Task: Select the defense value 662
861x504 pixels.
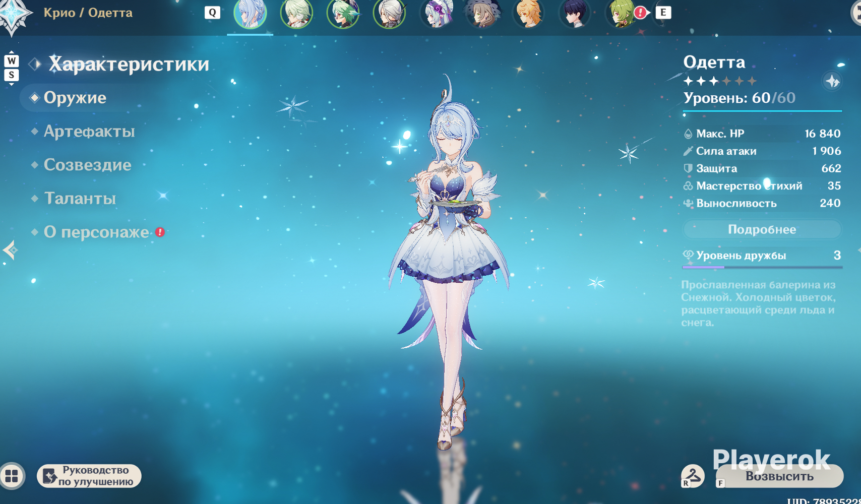Action: [831, 168]
